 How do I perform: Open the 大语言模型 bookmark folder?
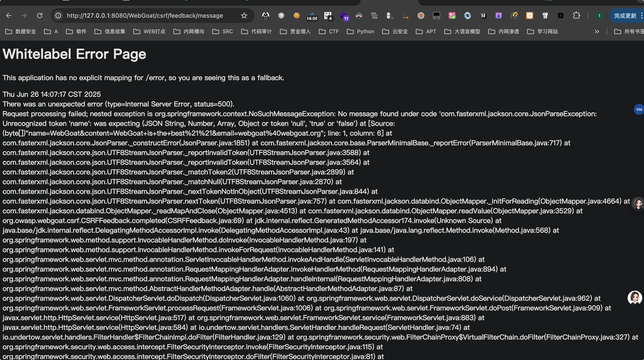(462, 32)
